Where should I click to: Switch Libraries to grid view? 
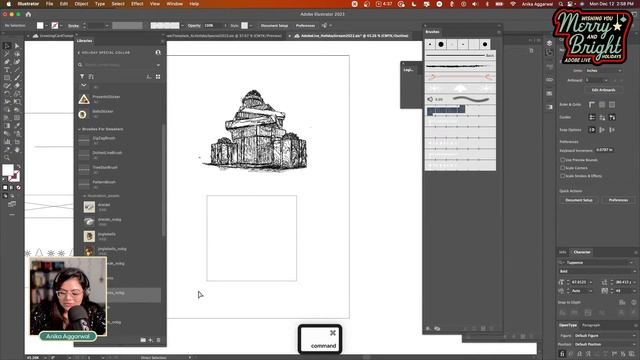(158, 77)
